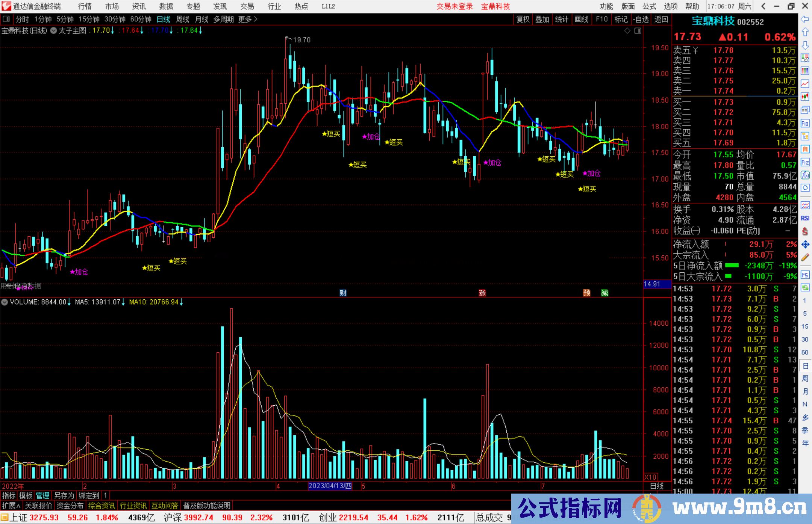This screenshot has height=524, width=812.
Task: Click the trend line chart sidebar icon
Action: click(x=805, y=84)
